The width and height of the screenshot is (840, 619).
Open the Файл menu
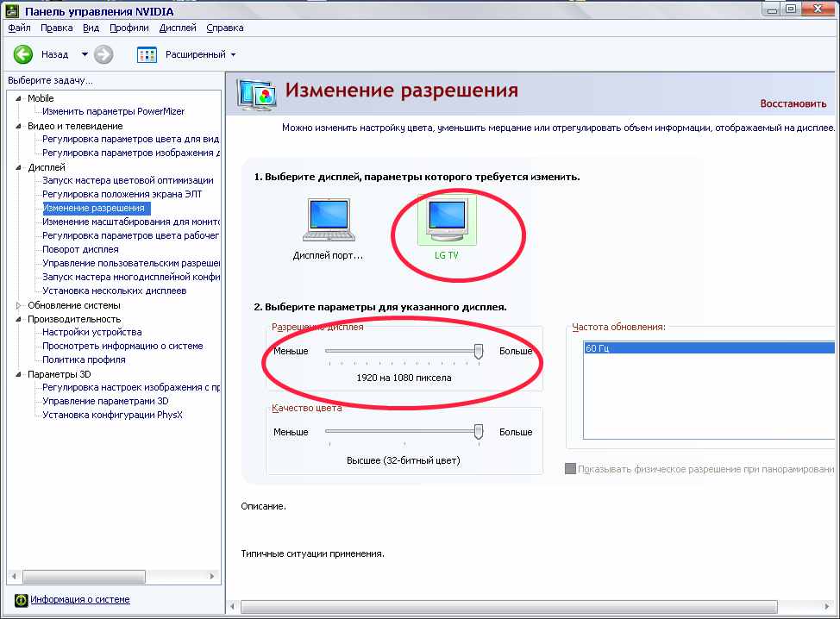(19, 28)
